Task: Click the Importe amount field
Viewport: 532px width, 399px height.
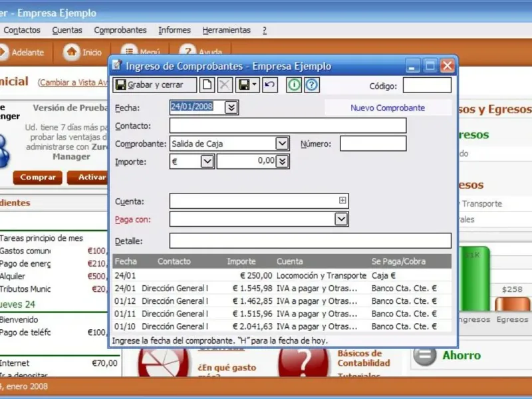Action: pyautogui.click(x=246, y=161)
